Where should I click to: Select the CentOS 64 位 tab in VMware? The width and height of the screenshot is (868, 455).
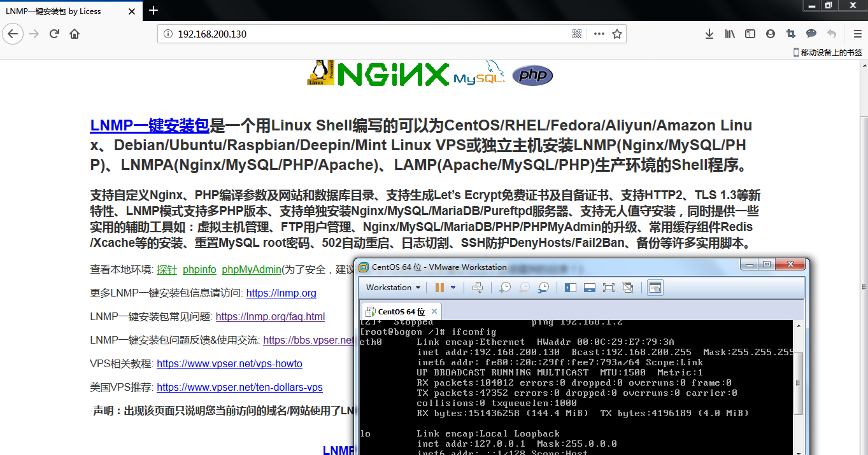pyautogui.click(x=401, y=312)
